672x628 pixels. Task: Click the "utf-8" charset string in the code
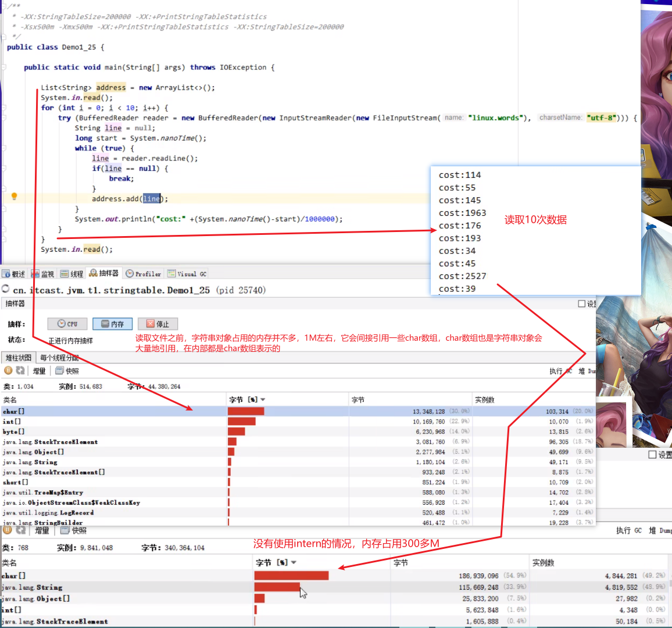click(x=602, y=117)
